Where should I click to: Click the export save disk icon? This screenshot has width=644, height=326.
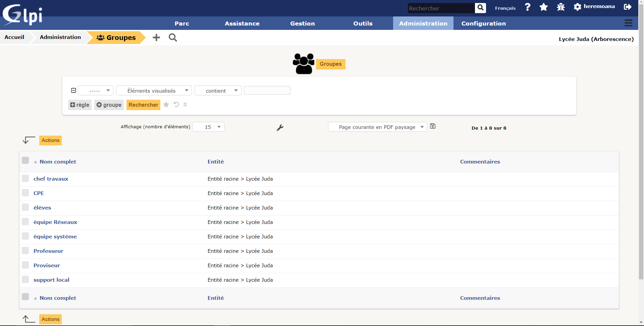[x=433, y=126]
